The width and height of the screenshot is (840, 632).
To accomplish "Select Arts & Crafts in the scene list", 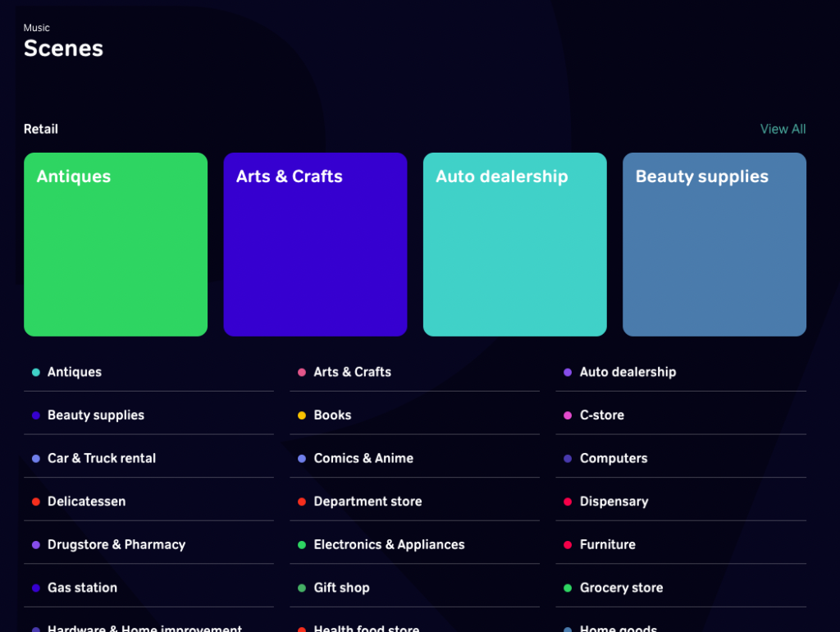I will [414, 372].
